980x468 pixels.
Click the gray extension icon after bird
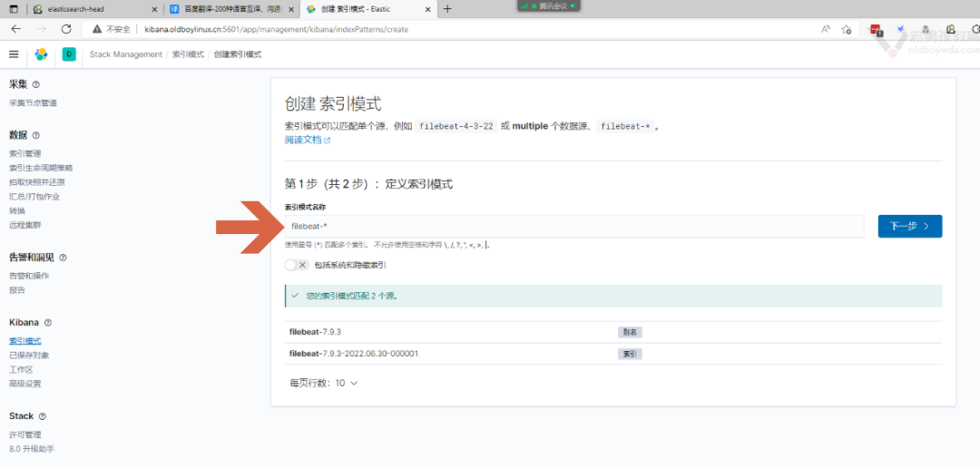[926, 29]
